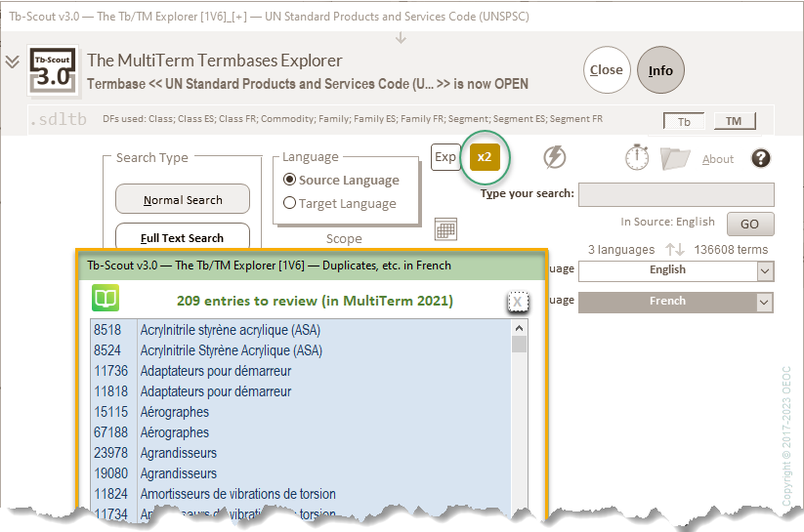Click the Normal Search button

coord(183,199)
